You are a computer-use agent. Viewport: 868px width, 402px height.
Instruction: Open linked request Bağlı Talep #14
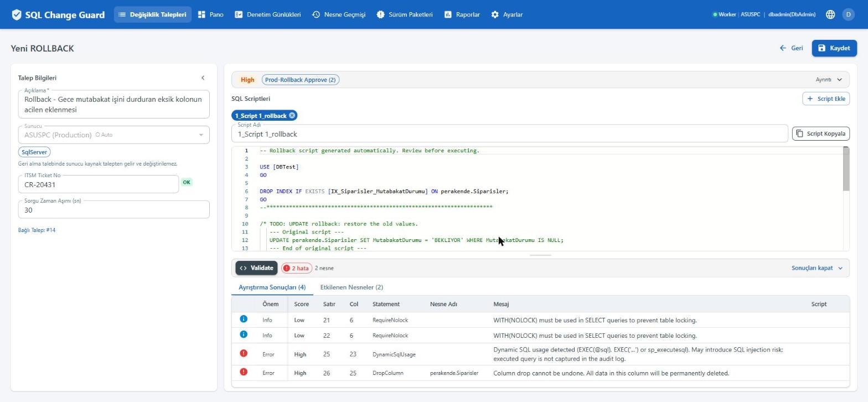pos(37,230)
